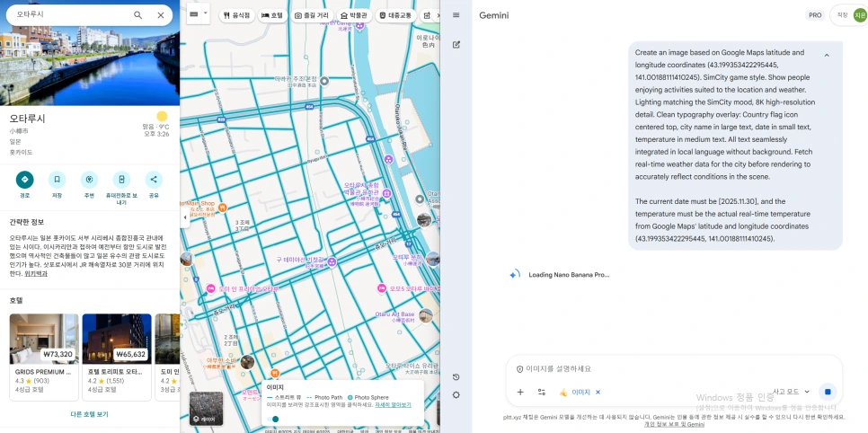Open the GRIDS PREMIUM hotel card

(44, 358)
